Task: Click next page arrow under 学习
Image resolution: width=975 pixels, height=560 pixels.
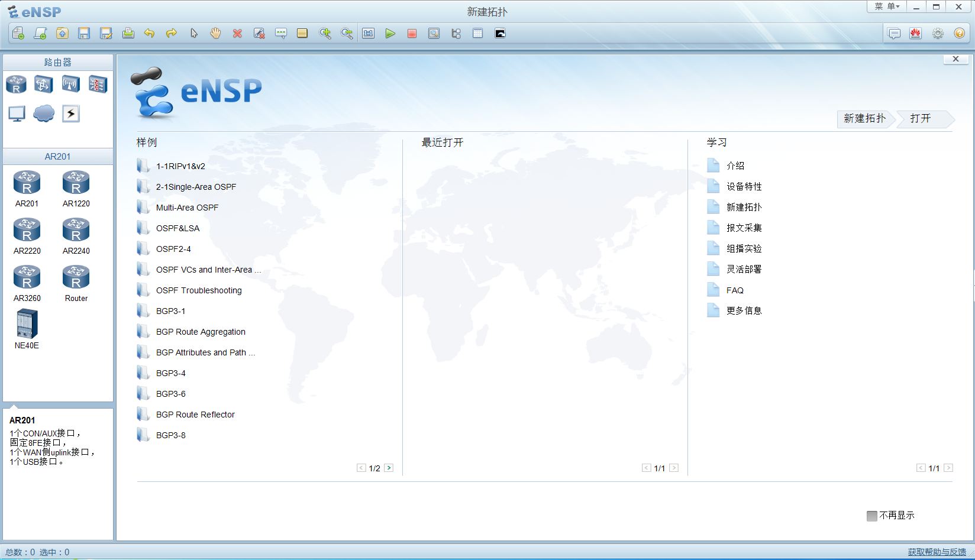Action: click(948, 468)
